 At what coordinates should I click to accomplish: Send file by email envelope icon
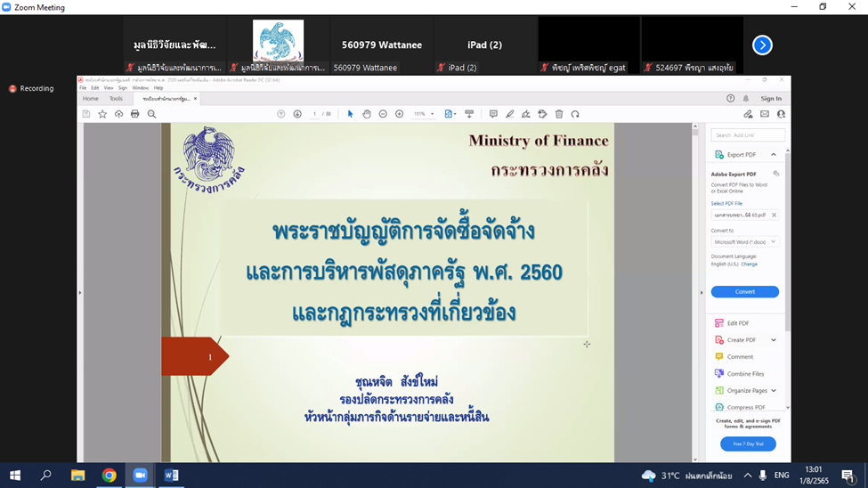[x=765, y=114]
